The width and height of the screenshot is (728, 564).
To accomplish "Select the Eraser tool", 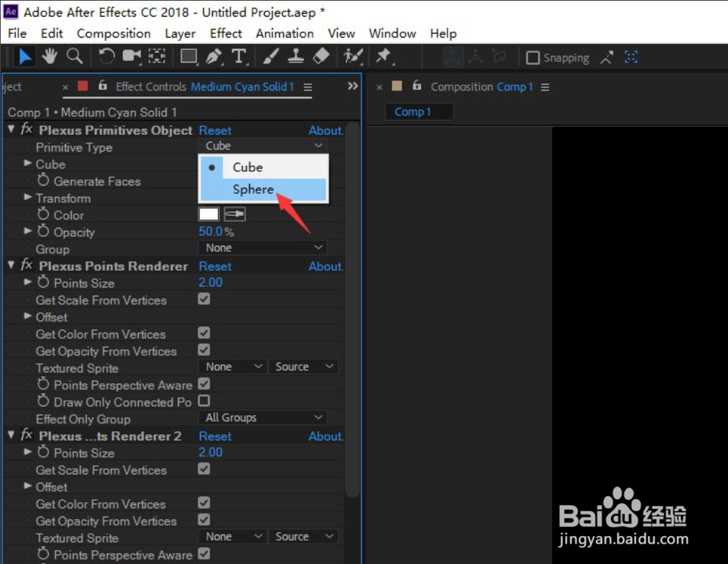I will click(321, 57).
